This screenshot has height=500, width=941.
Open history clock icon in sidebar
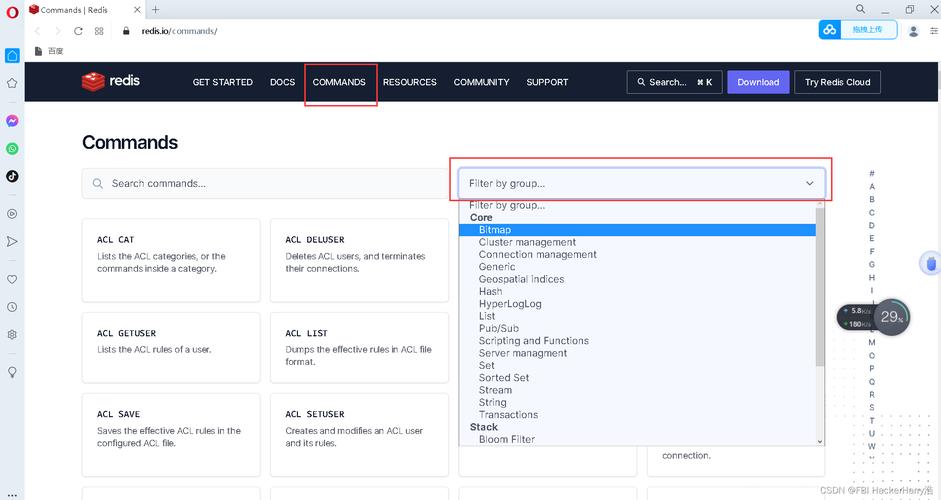point(12,307)
